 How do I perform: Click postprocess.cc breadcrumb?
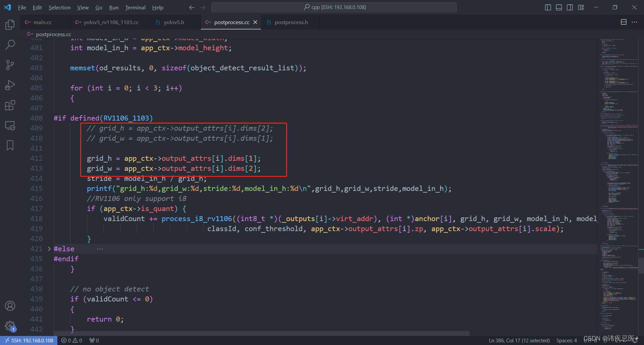[53, 34]
